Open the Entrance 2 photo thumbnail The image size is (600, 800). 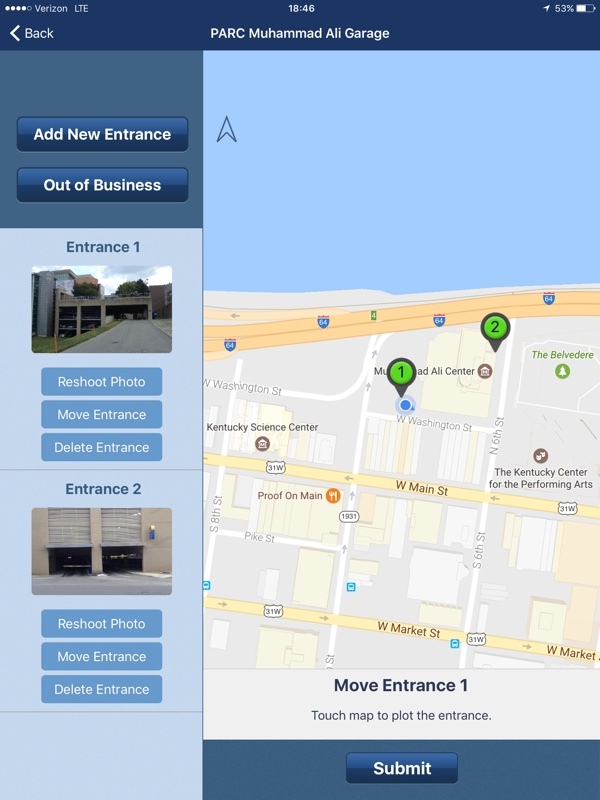(x=102, y=551)
